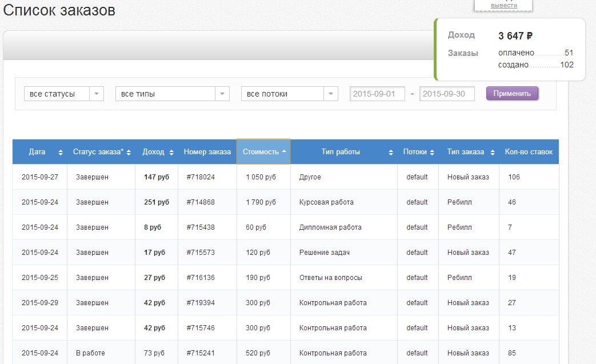
Task: Sort table by Дата column sort arrows
Action: pos(61,153)
